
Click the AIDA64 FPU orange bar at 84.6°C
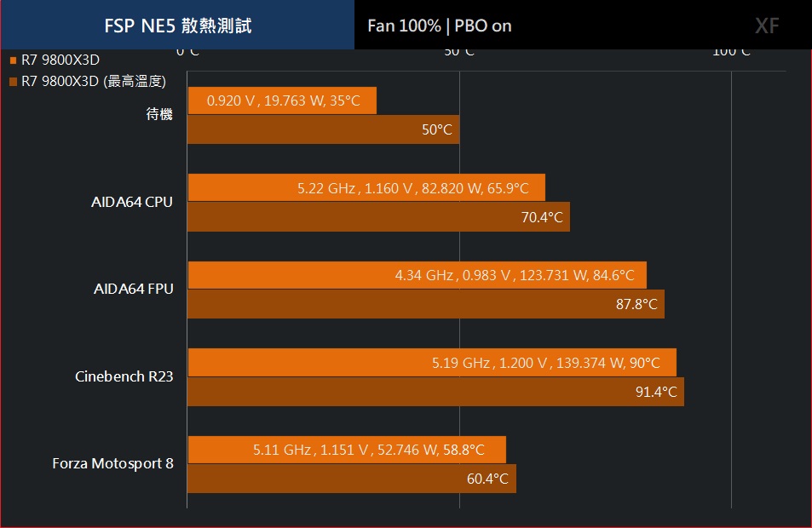click(x=417, y=275)
